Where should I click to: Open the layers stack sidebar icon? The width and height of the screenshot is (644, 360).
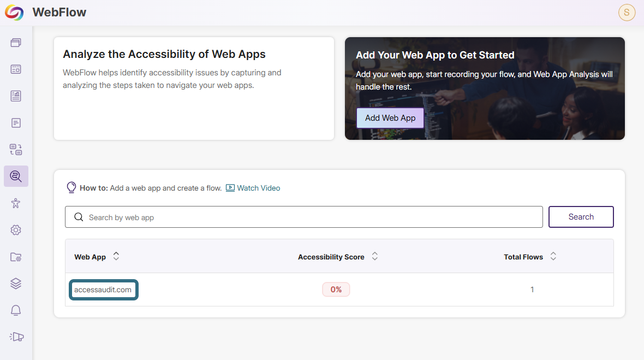pyautogui.click(x=16, y=284)
